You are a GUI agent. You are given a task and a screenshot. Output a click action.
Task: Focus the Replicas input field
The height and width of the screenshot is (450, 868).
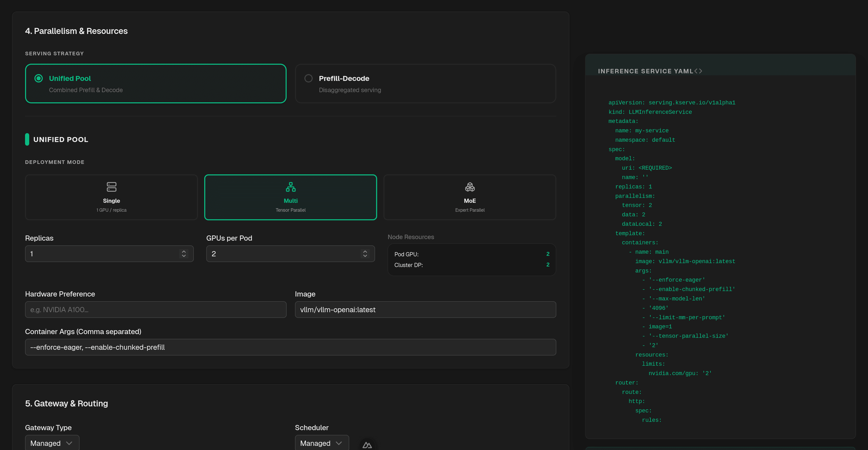point(109,254)
